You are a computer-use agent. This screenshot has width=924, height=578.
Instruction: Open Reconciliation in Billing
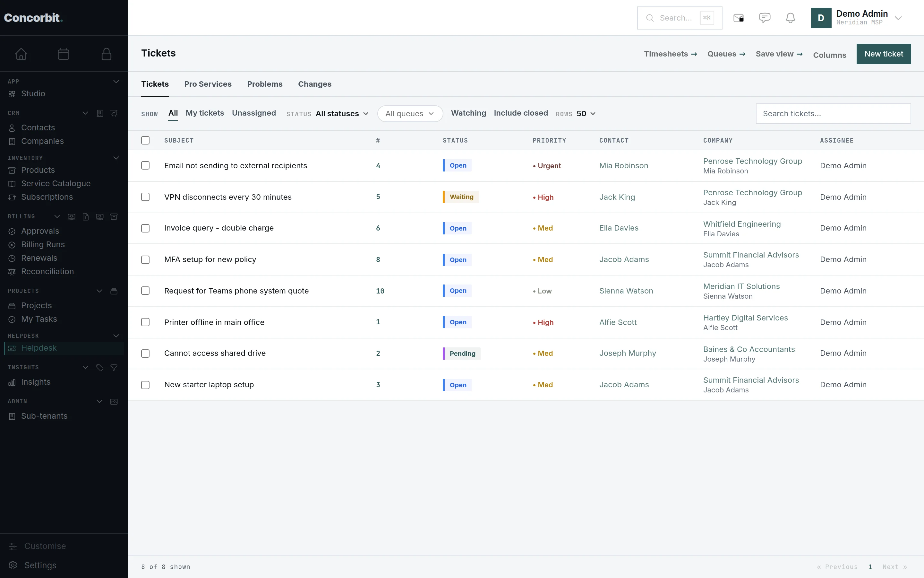point(64,272)
